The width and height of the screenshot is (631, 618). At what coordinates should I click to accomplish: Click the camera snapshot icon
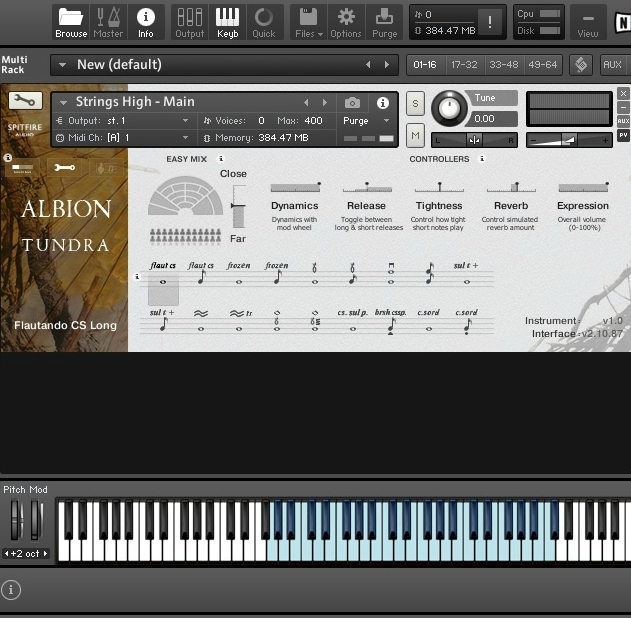tap(352, 103)
